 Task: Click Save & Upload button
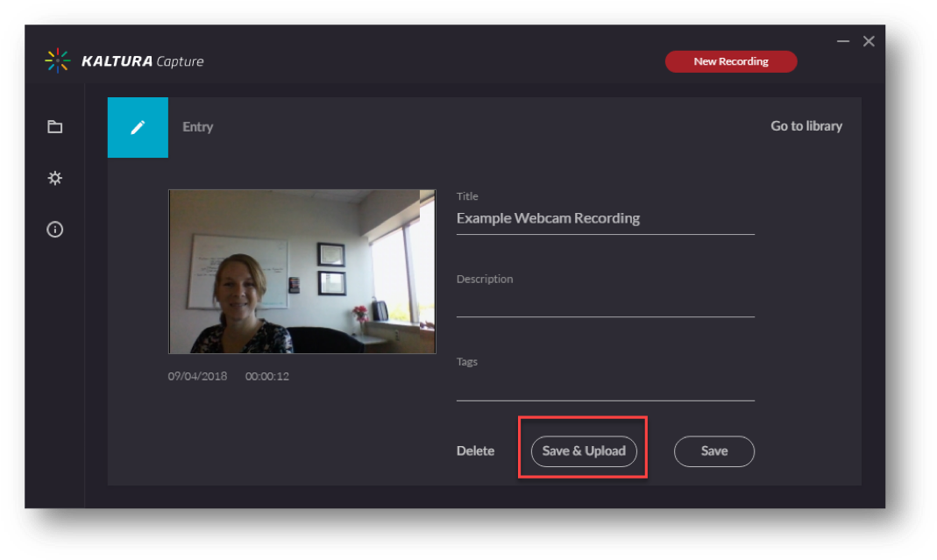pyautogui.click(x=584, y=451)
